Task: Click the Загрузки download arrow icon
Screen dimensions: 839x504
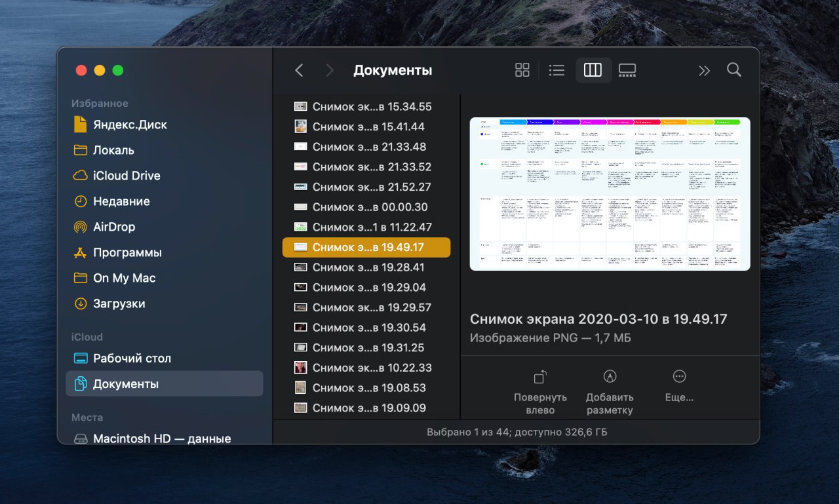Action: click(x=81, y=303)
